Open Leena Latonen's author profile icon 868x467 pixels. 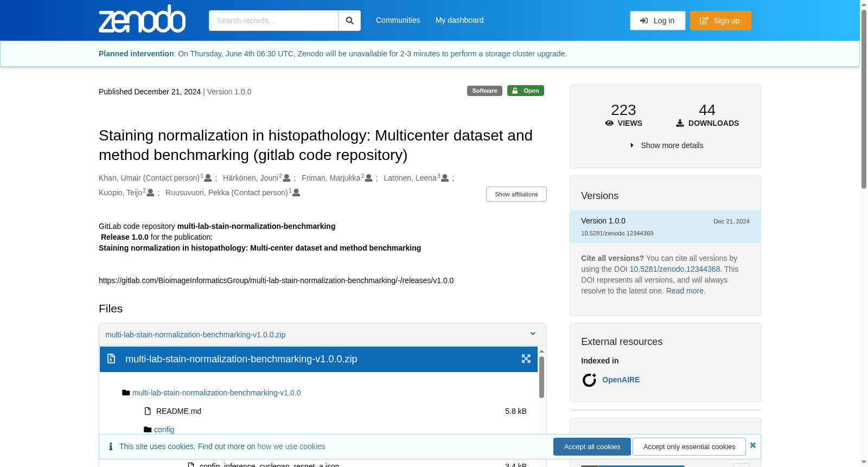[x=445, y=178]
